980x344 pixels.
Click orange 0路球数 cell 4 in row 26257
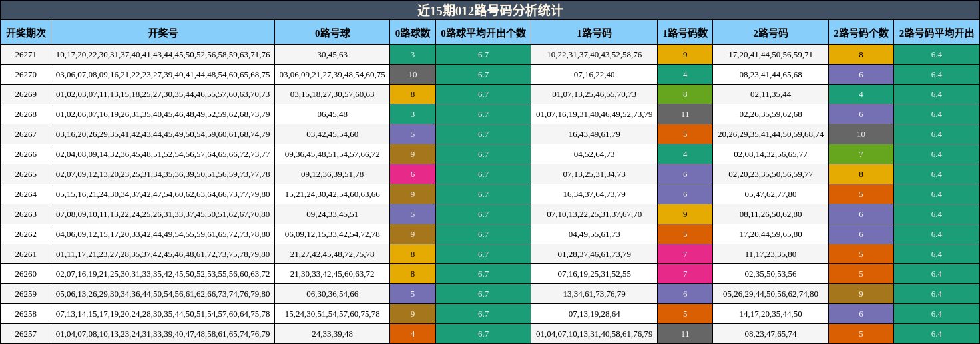(413, 334)
